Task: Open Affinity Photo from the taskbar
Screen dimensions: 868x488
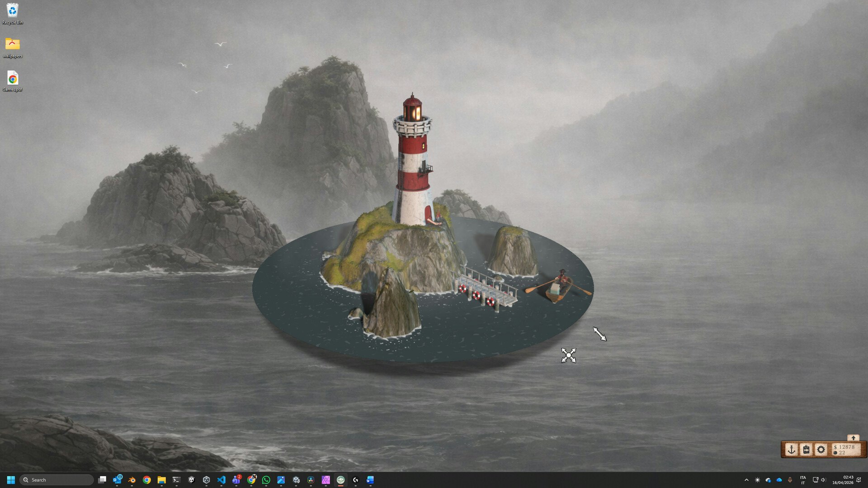Action: tap(326, 480)
